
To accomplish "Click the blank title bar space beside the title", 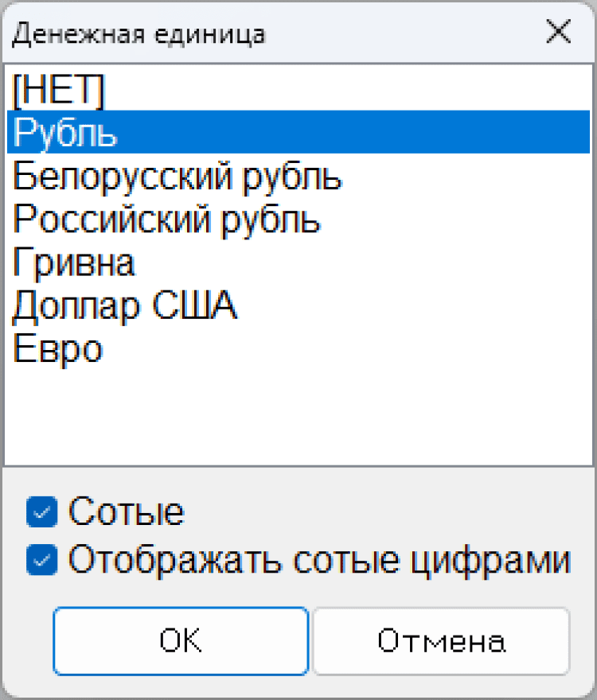I will pos(398,34).
